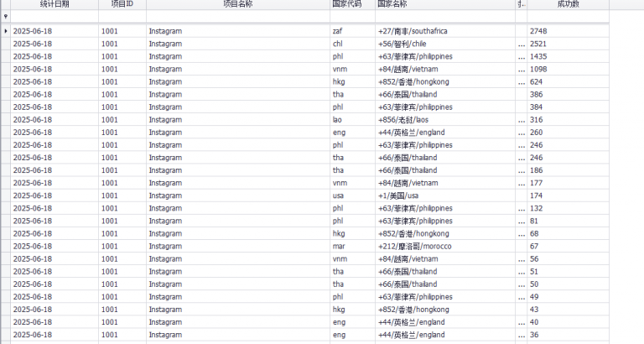644x344 pixels.
Task: Select the +856/老挝/laos cell
Action: (445, 120)
